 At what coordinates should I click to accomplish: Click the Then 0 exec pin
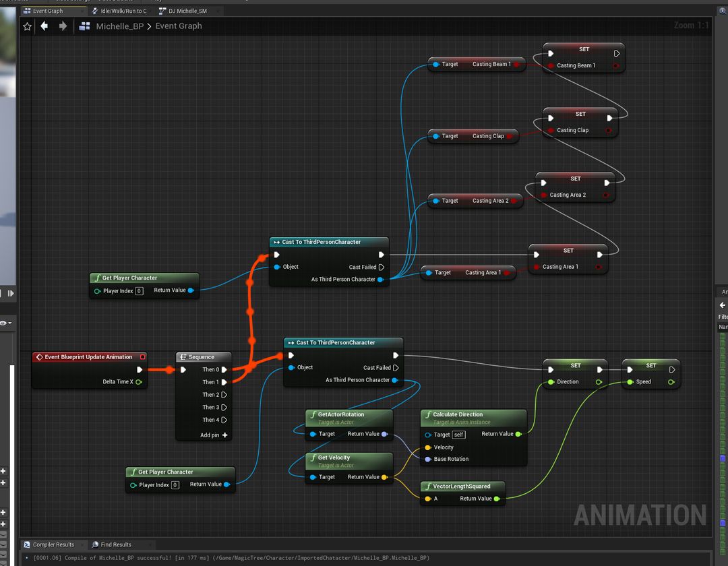[x=224, y=370]
